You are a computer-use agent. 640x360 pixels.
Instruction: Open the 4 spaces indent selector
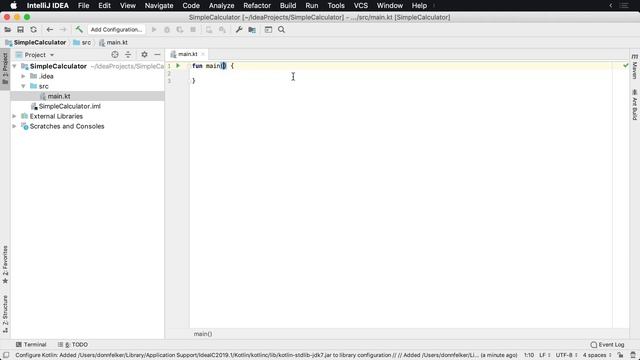pyautogui.click(x=597, y=356)
